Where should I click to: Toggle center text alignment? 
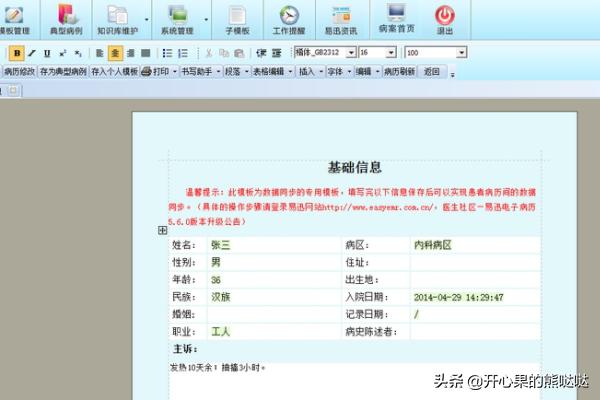click(x=115, y=52)
